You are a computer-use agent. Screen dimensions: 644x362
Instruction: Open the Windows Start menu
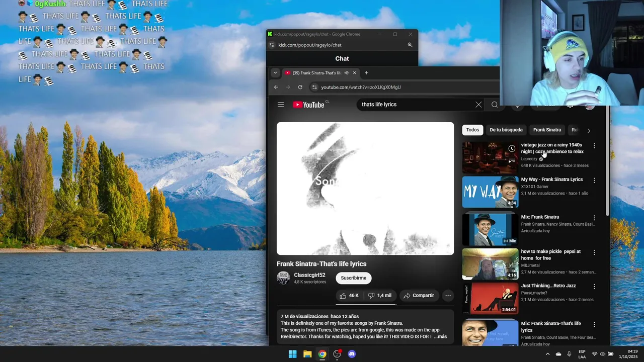(292, 354)
